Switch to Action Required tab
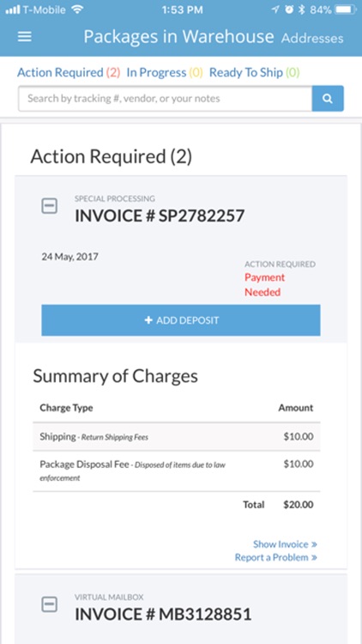This screenshot has height=644, width=362. pyautogui.click(x=69, y=73)
